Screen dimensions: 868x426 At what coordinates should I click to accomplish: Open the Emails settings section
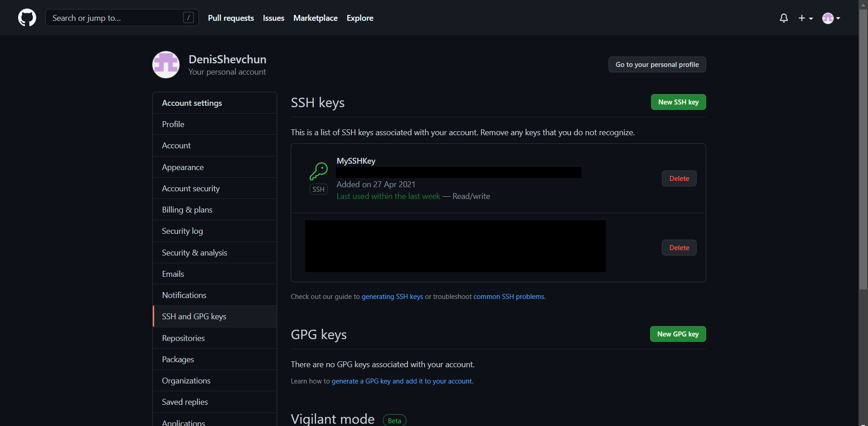(173, 274)
